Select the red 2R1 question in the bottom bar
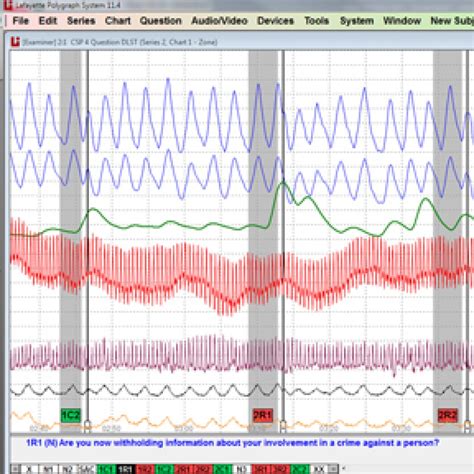 (184, 469)
